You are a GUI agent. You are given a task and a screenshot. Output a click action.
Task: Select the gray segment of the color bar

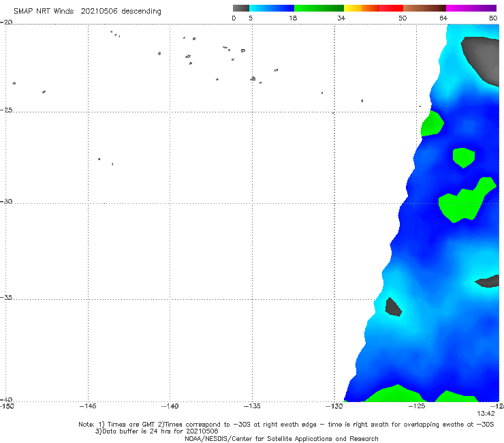[240, 8]
